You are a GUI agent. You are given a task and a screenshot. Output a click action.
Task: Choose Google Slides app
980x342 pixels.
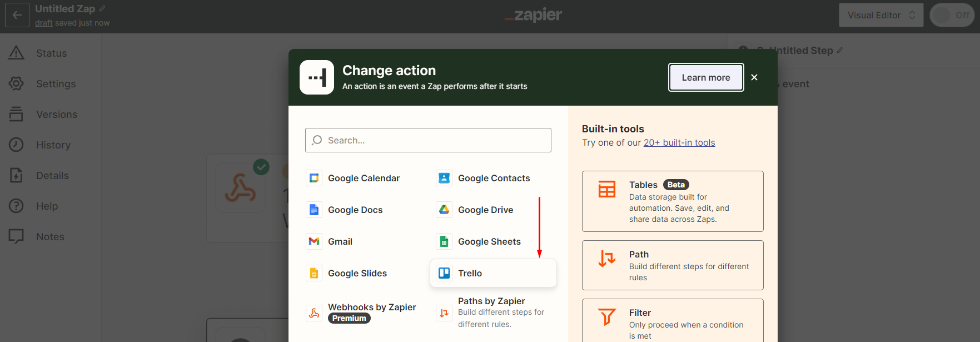(x=357, y=273)
